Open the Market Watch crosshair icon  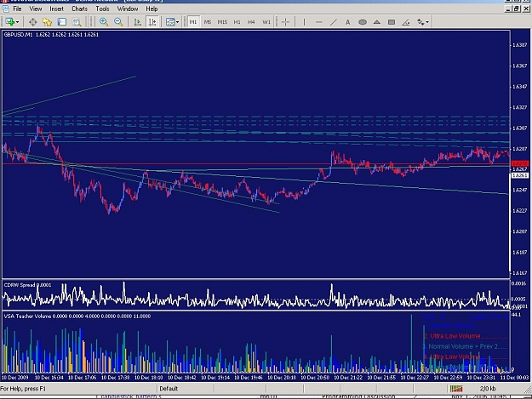point(33,22)
